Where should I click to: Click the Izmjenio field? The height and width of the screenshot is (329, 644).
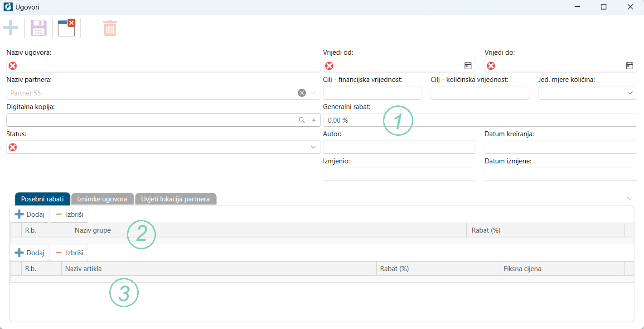pos(399,174)
